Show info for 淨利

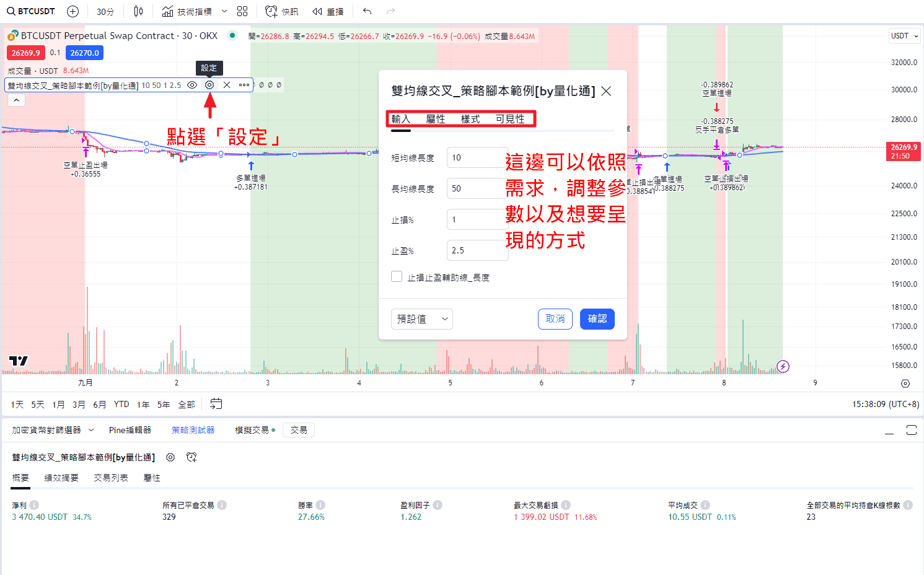pos(34,505)
